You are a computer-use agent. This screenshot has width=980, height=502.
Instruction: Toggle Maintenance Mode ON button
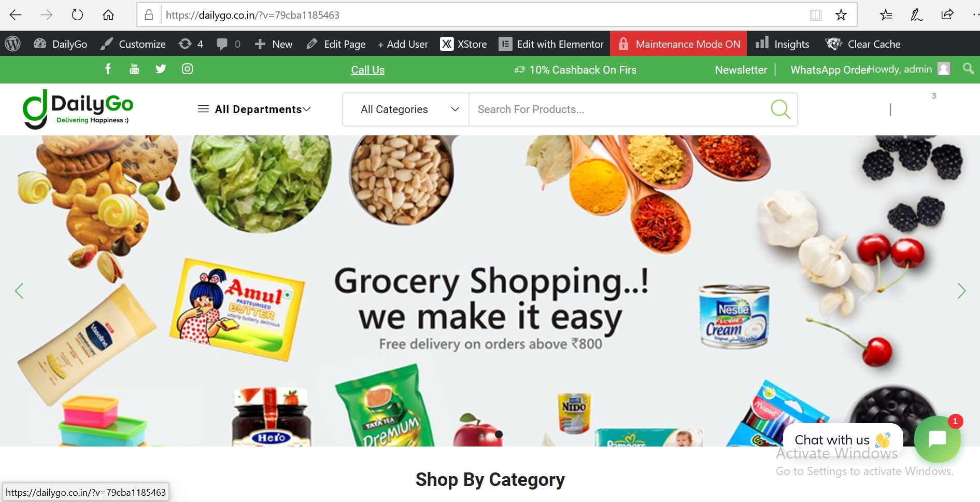pyautogui.click(x=678, y=44)
